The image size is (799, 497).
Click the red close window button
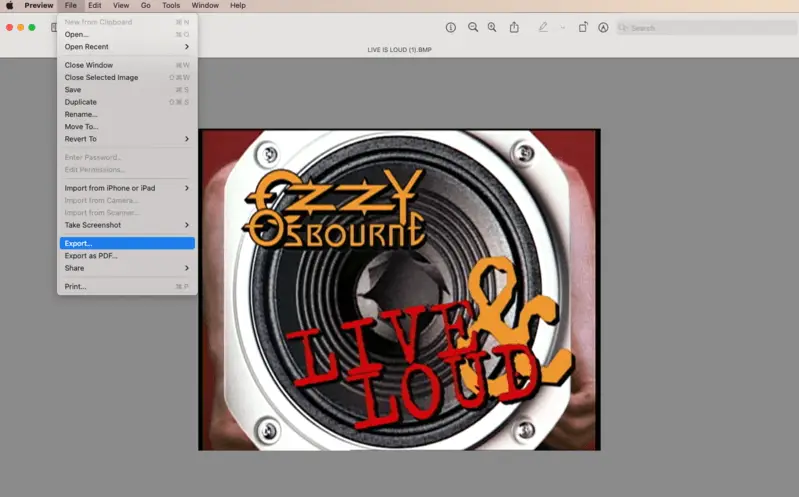click(9, 28)
